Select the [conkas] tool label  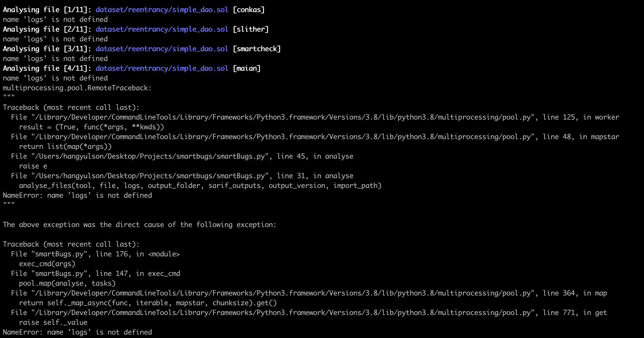[249, 9]
